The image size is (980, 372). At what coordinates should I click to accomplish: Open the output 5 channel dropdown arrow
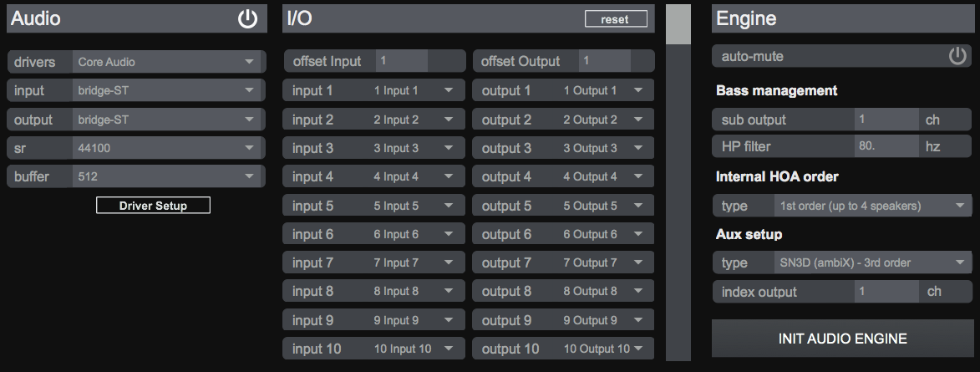(639, 206)
